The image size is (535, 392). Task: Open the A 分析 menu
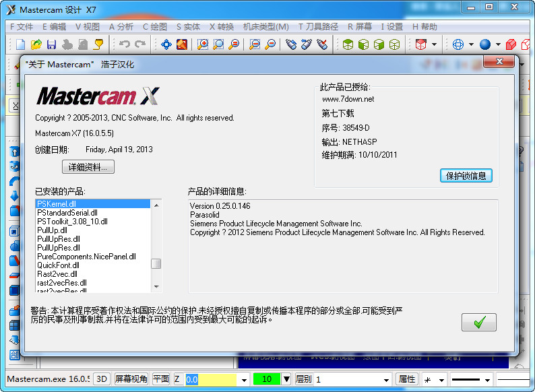pyautogui.click(x=121, y=27)
